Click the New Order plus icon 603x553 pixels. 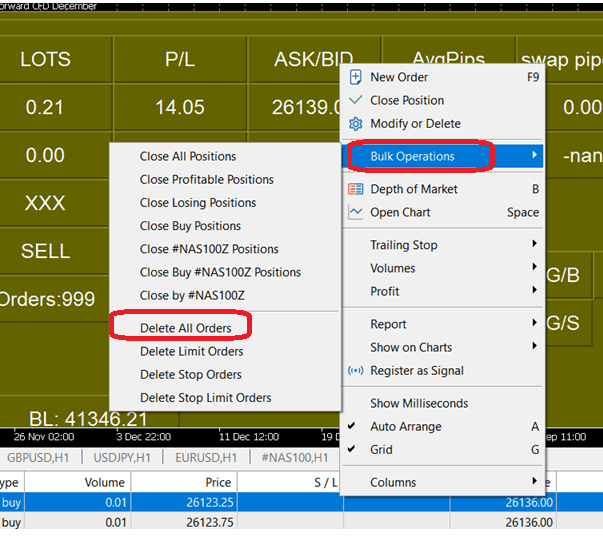(355, 77)
